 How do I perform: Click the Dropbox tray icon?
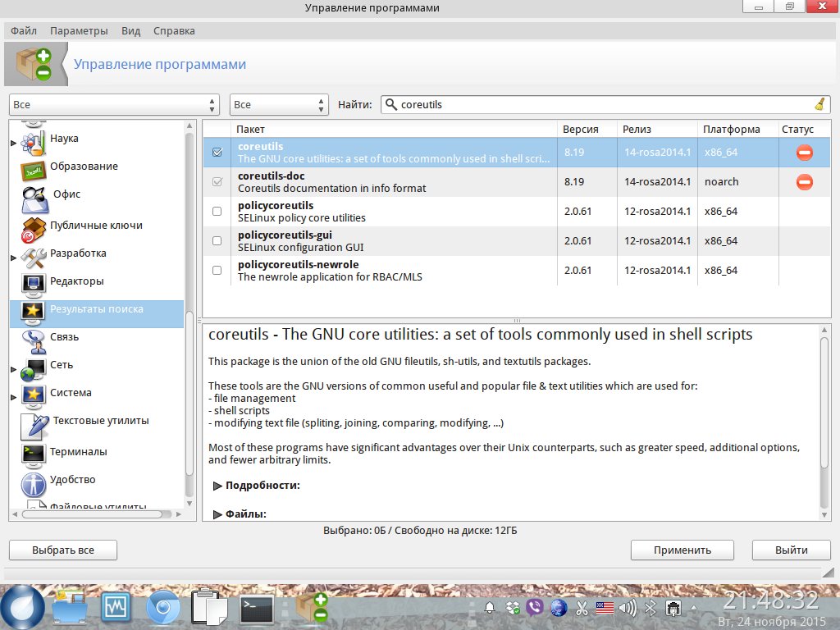[513, 608]
